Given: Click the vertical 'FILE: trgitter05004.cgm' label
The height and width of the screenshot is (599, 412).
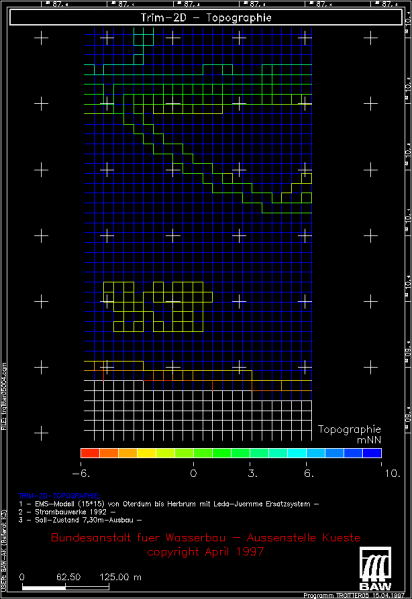Looking at the screenshot, I should pos(4,397).
